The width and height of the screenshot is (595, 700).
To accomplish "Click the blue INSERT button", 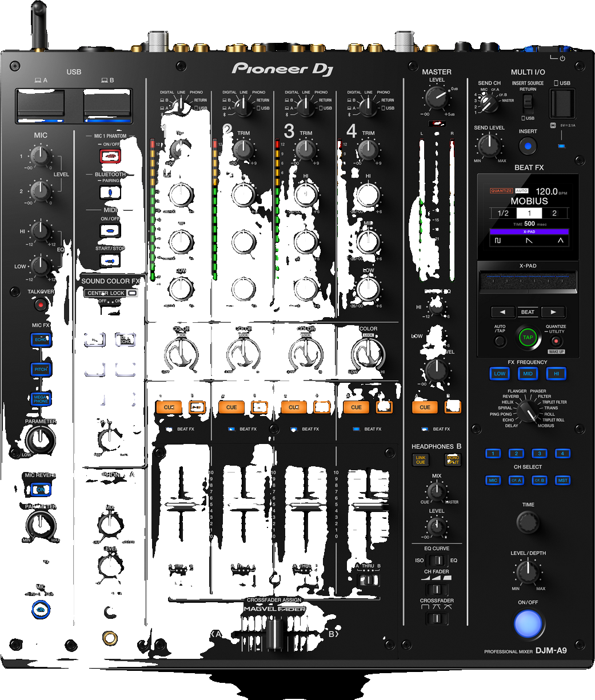I will click(528, 146).
